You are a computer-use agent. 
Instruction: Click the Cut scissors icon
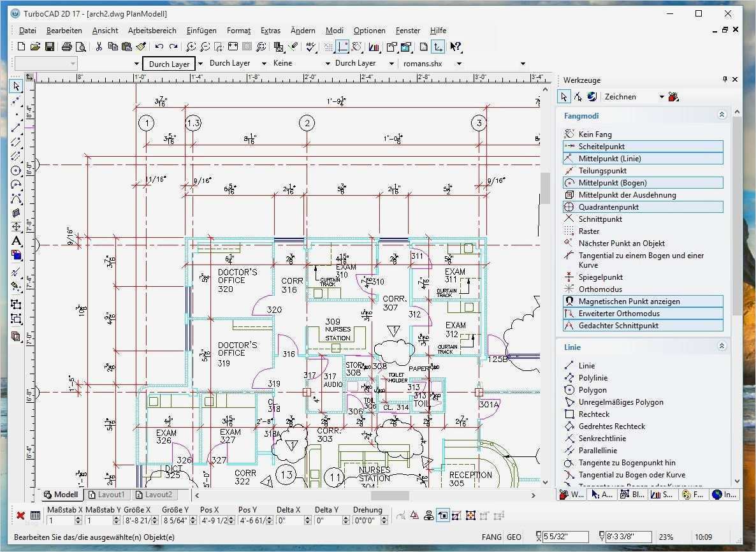(x=99, y=47)
